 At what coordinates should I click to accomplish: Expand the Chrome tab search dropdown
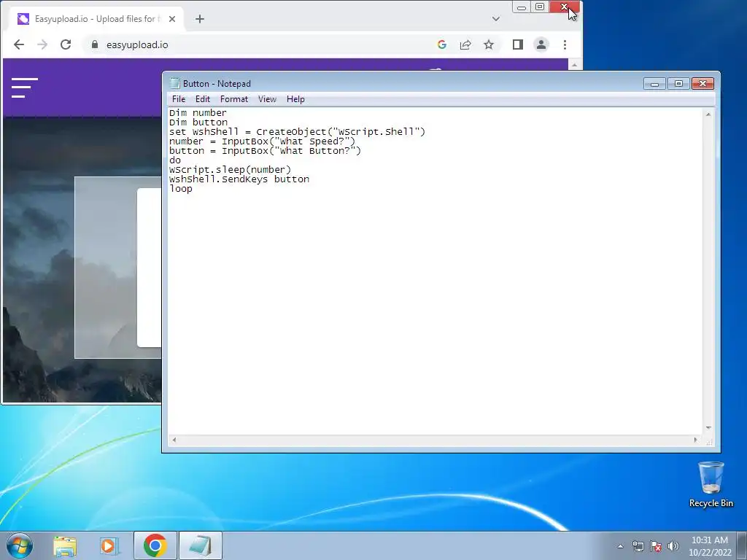coord(496,19)
